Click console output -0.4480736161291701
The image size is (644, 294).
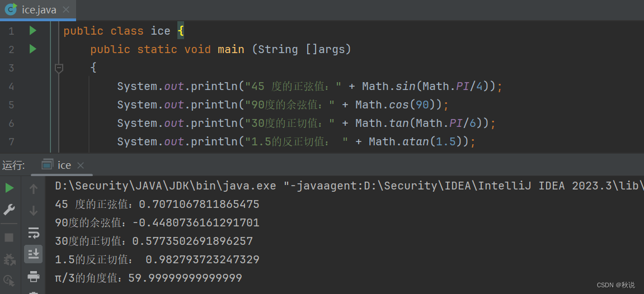pos(195,222)
